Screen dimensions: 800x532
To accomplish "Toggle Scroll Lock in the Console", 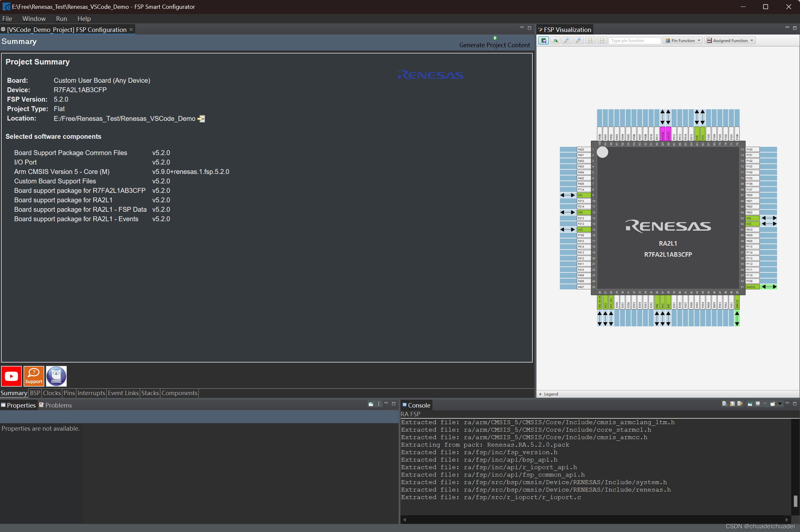I will (x=732, y=404).
